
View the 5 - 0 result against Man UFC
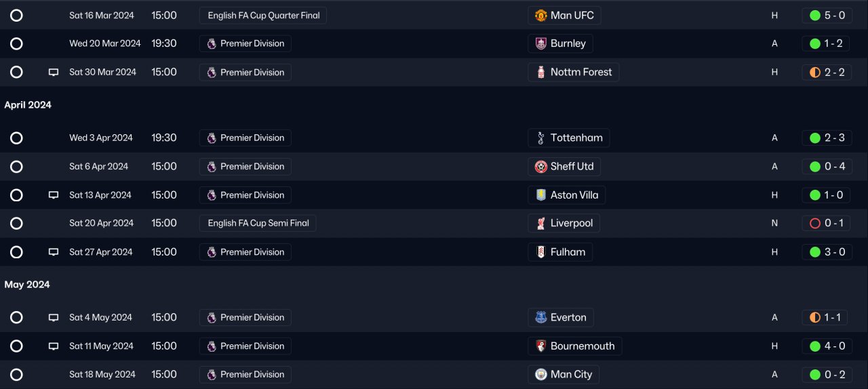click(827, 16)
